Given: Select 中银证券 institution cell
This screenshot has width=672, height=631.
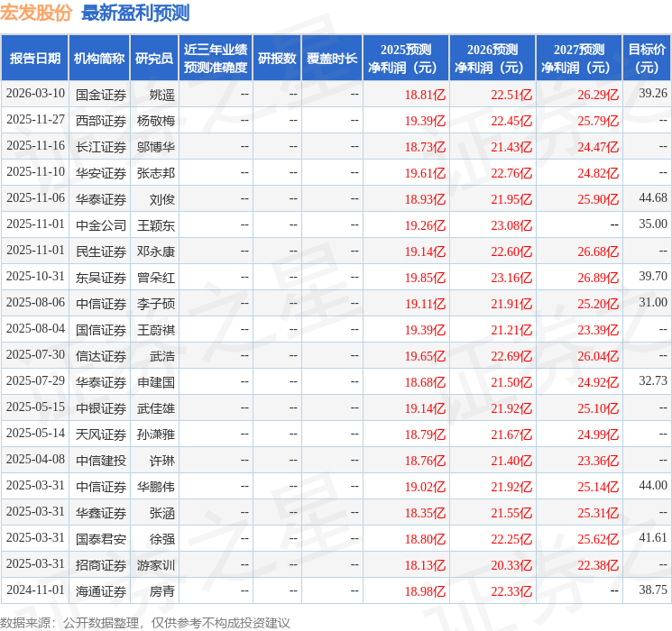Looking at the screenshot, I should [x=101, y=408].
